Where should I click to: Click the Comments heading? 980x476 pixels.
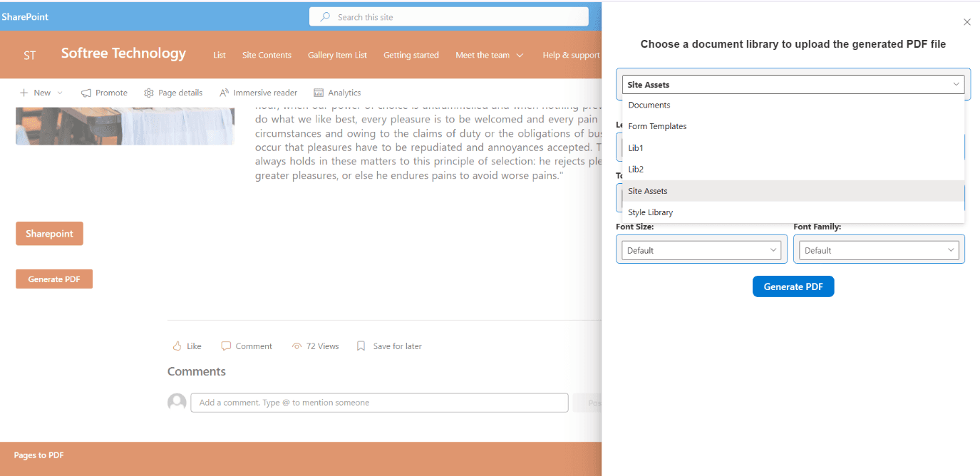coord(197,371)
